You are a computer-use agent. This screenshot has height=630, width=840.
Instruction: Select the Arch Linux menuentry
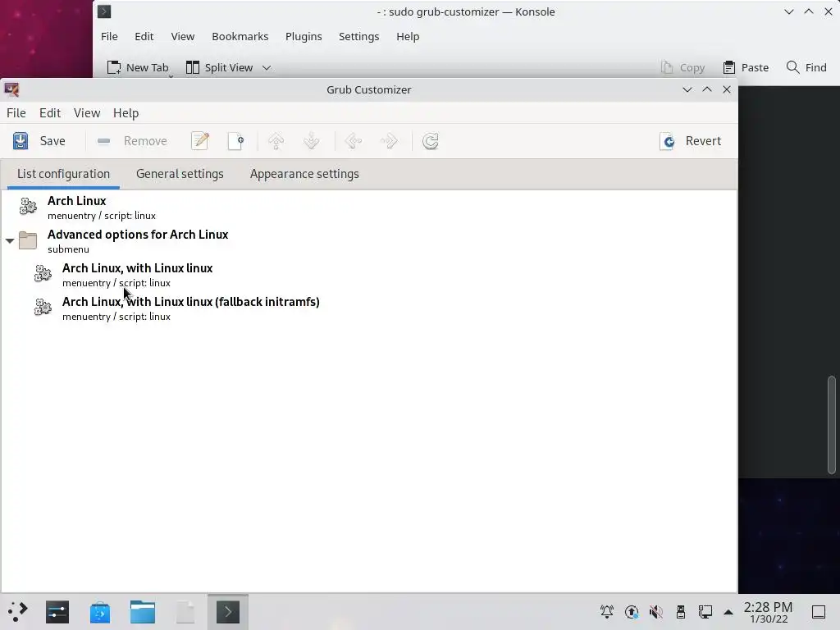[x=369, y=208]
